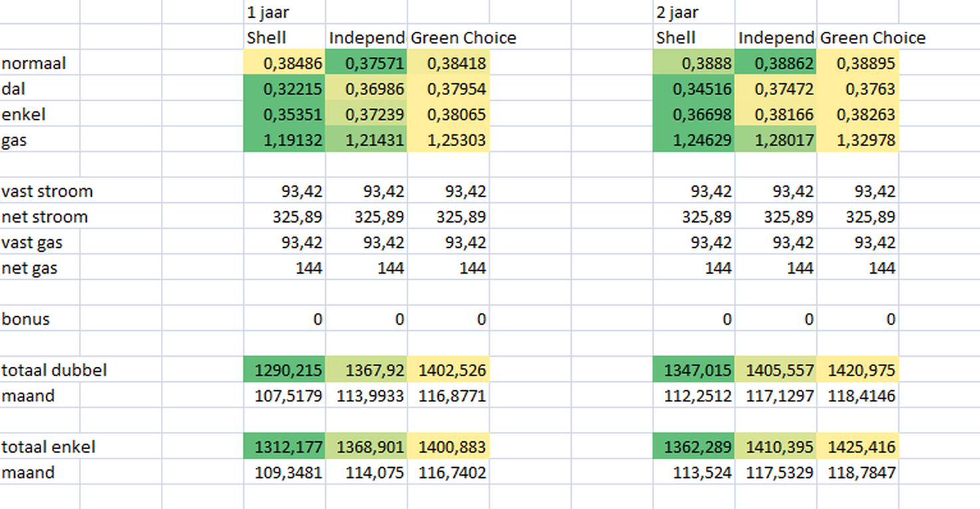
Task: Select the total cell 1425,416
Action: [x=858, y=447]
